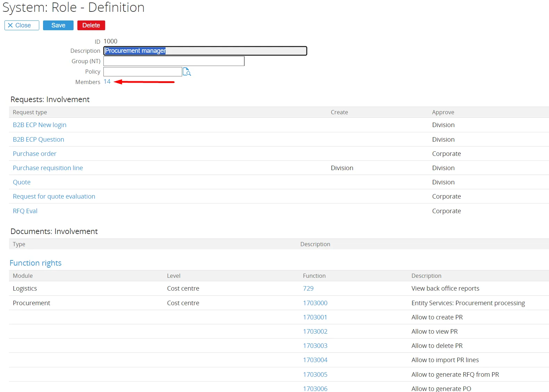Open the B2B ECP New login request type

click(x=40, y=125)
